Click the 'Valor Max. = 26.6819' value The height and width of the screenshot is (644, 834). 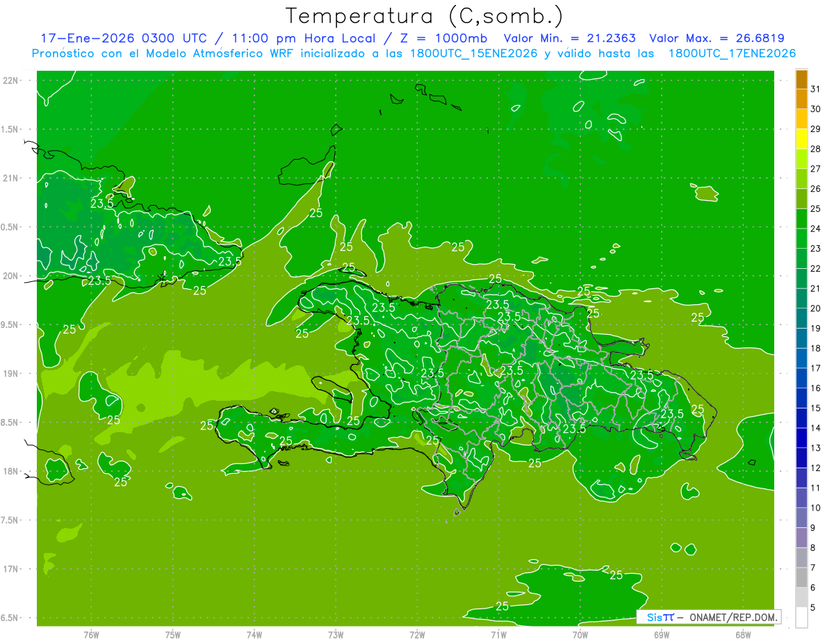click(717, 38)
